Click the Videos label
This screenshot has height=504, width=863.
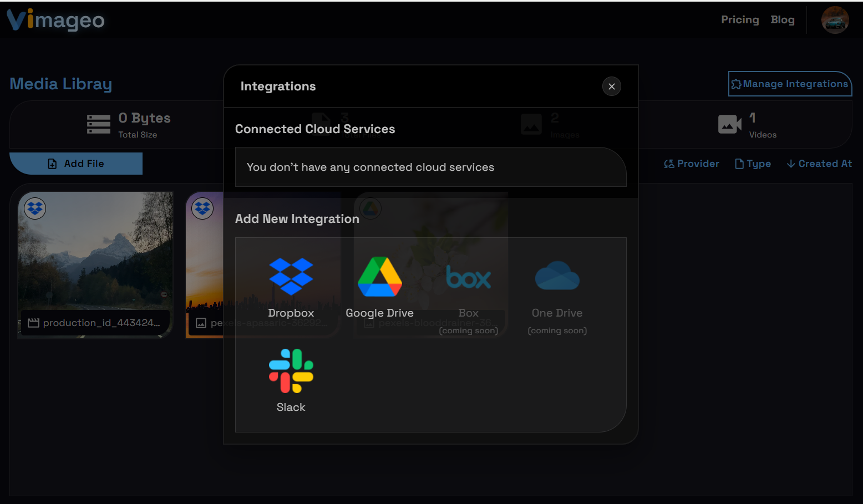(763, 135)
